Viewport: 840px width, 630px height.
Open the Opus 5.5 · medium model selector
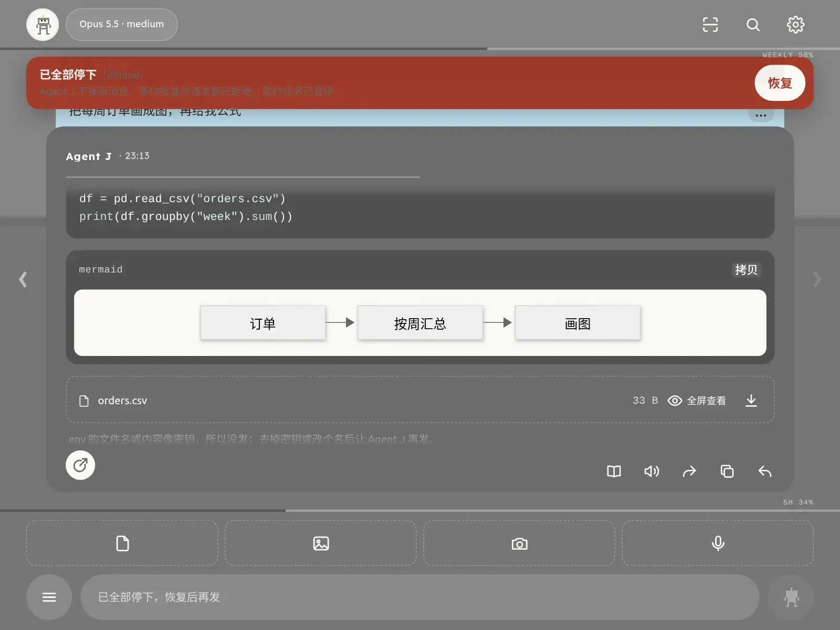point(122,25)
